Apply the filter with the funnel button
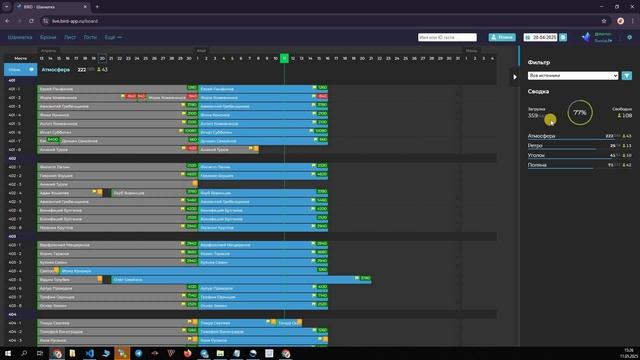Screen dimensions: 640x360 (x=627, y=76)
